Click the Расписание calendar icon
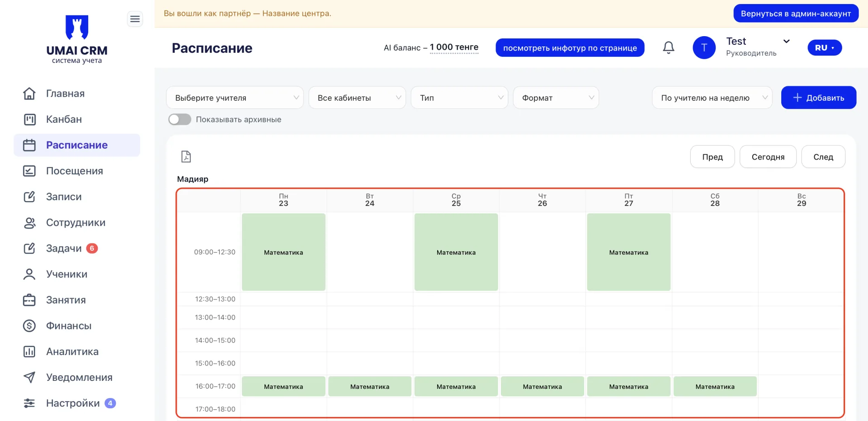 pyautogui.click(x=29, y=145)
